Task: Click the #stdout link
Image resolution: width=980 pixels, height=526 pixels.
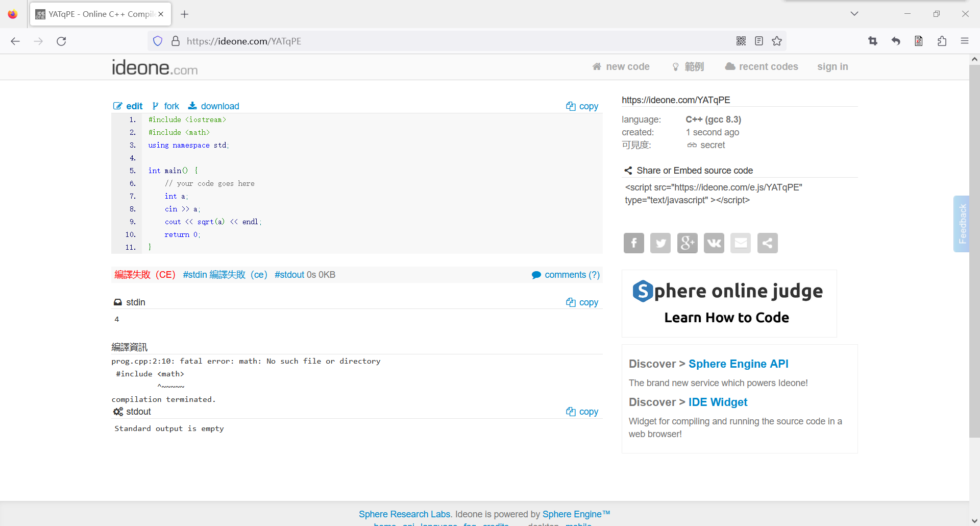Action: tap(289, 275)
